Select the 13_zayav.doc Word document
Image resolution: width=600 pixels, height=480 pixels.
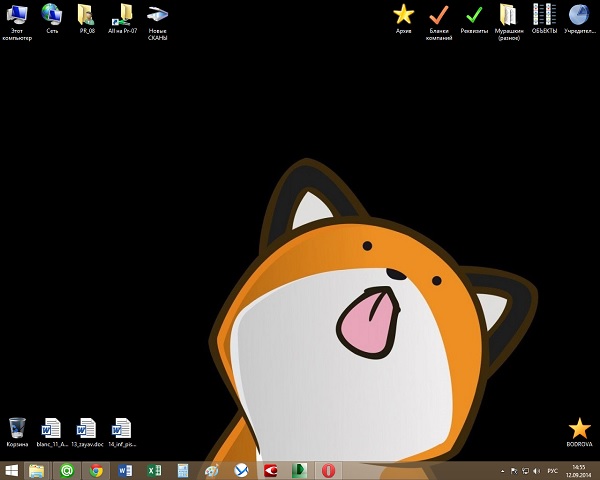87,428
